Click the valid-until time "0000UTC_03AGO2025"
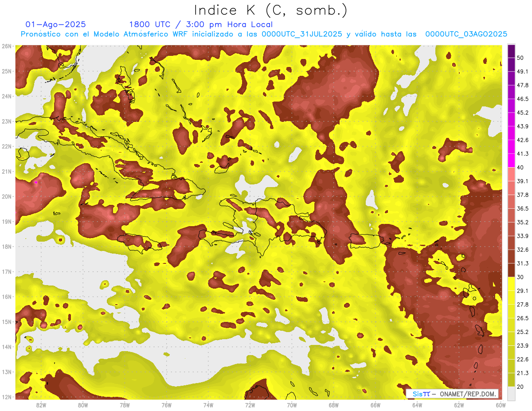Image resolution: width=532 pixels, height=411 pixels. [x=466, y=34]
